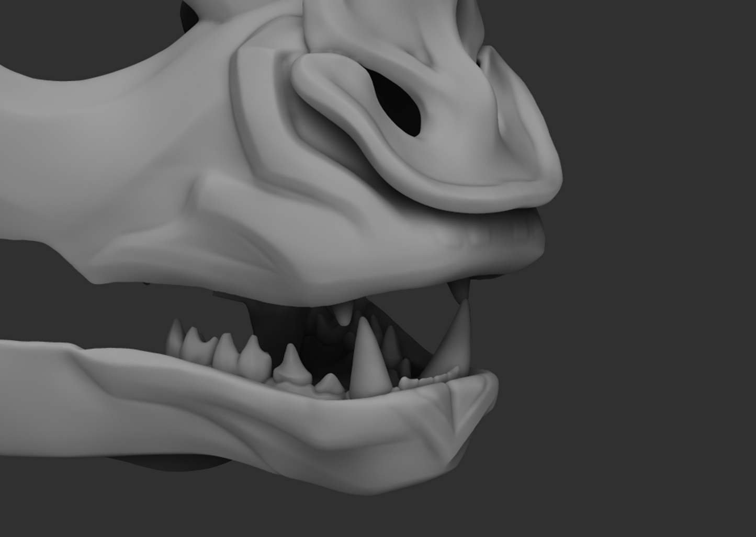Click the dark gap above the snout, top-left

pos(78,31)
